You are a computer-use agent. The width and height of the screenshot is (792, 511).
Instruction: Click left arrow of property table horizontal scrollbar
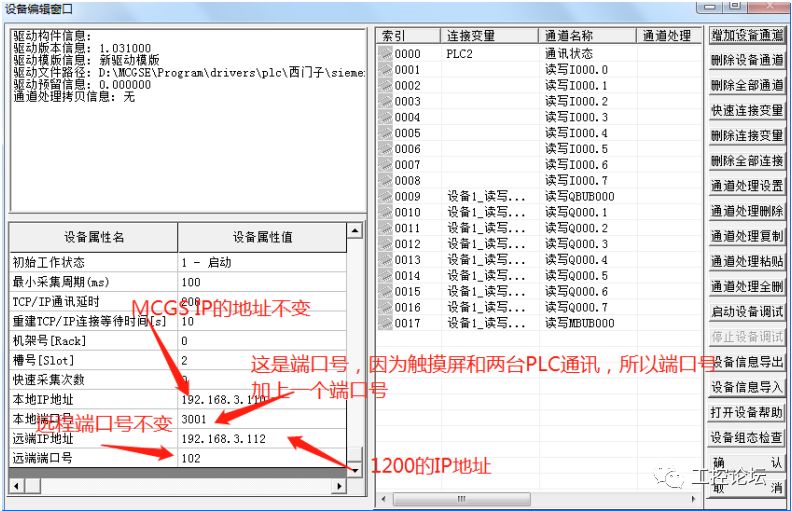pos(17,486)
